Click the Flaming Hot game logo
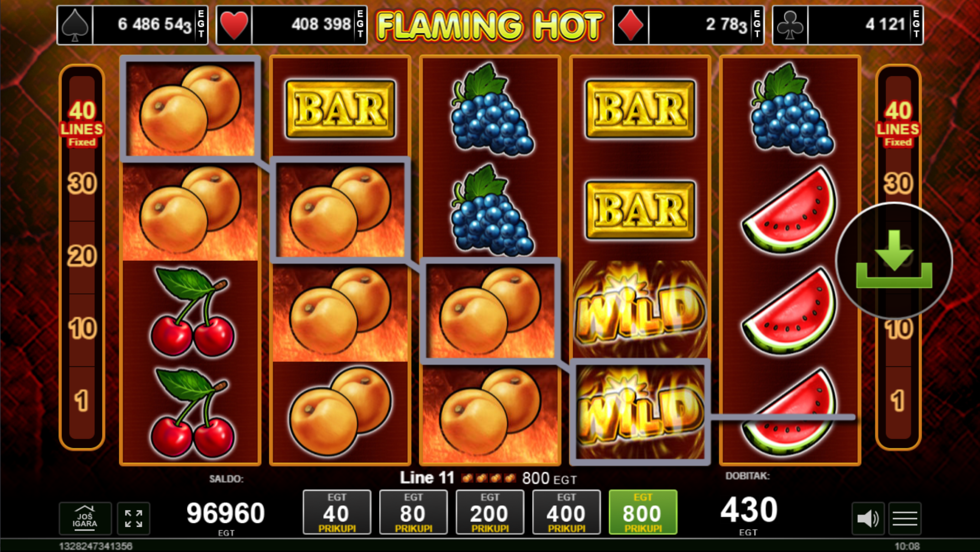980x552 pixels. click(x=490, y=25)
